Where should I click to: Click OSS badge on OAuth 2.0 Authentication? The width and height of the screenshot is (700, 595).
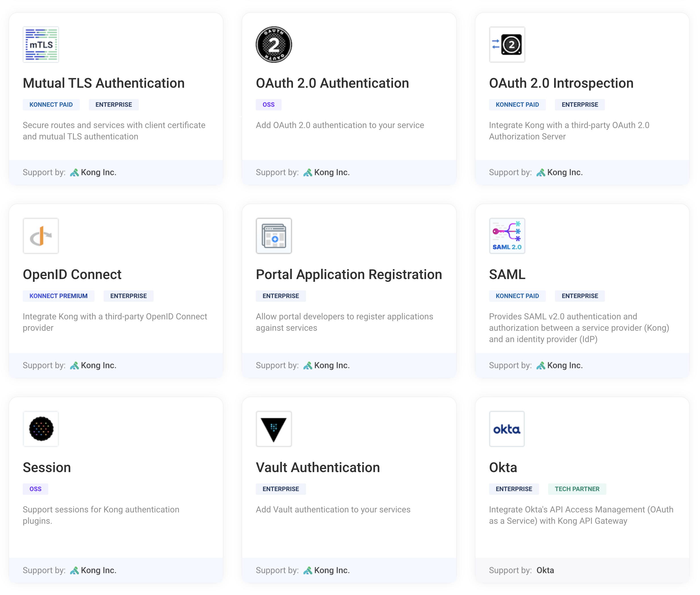(269, 104)
